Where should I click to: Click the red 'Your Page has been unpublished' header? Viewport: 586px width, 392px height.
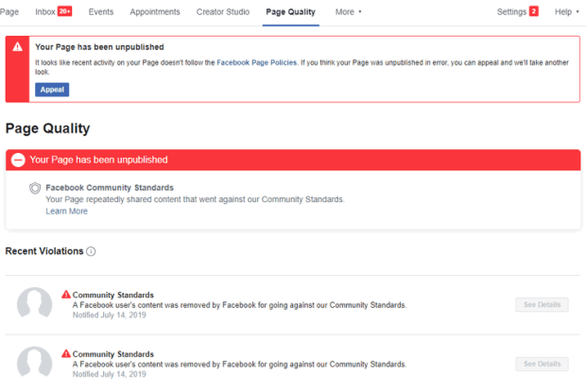tap(293, 160)
